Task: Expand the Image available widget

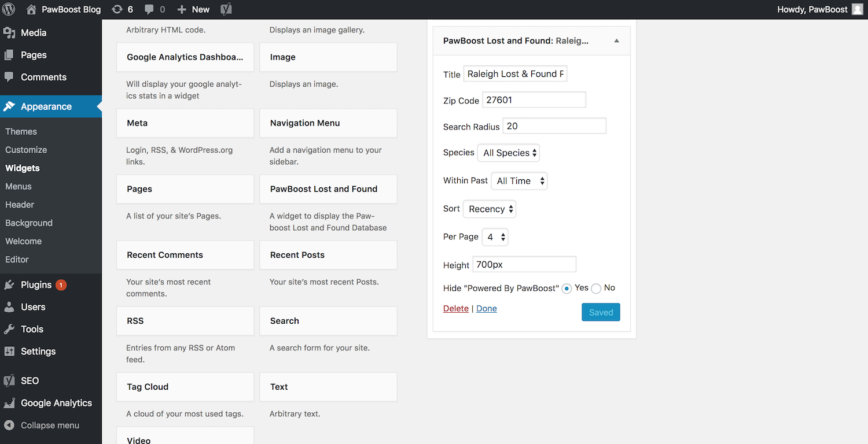Action: pyautogui.click(x=329, y=57)
